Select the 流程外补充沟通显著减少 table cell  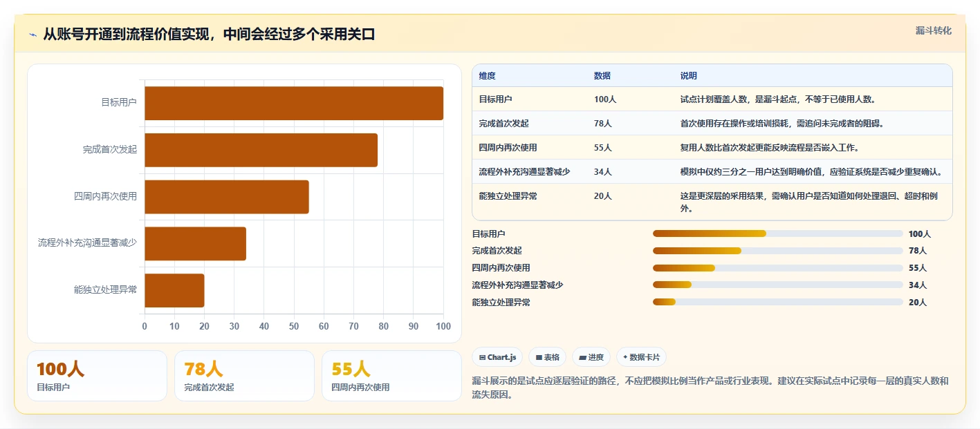524,172
